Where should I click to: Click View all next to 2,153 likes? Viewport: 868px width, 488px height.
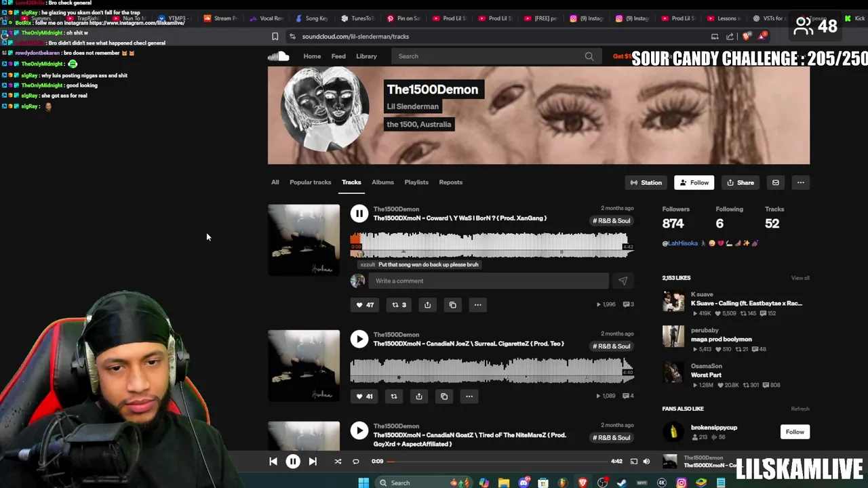800,278
